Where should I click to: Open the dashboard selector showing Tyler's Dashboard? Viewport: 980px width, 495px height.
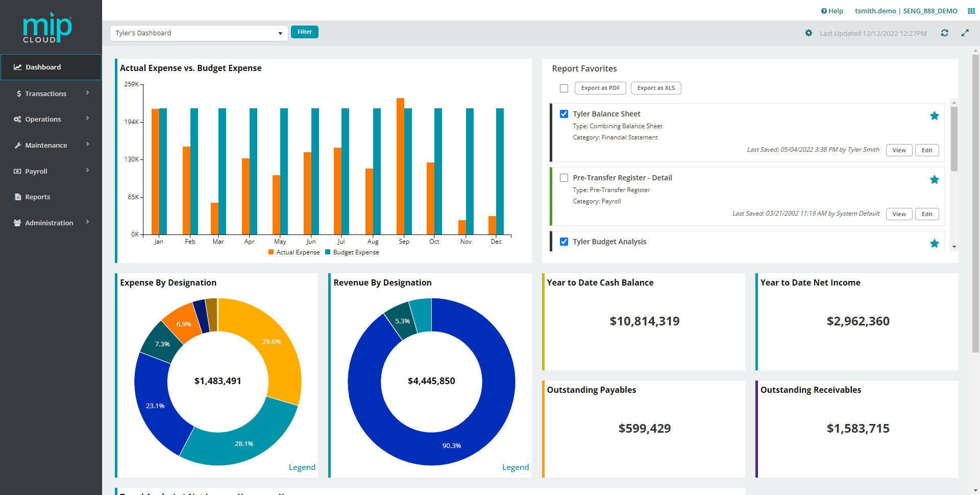point(199,33)
